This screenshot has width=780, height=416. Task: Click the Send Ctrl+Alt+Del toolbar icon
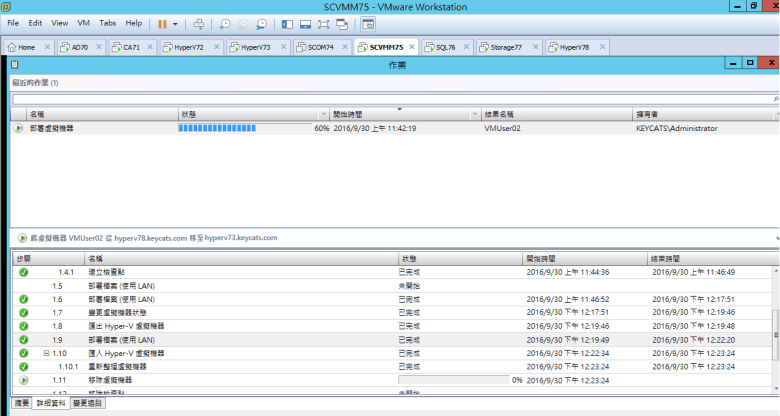click(198, 22)
